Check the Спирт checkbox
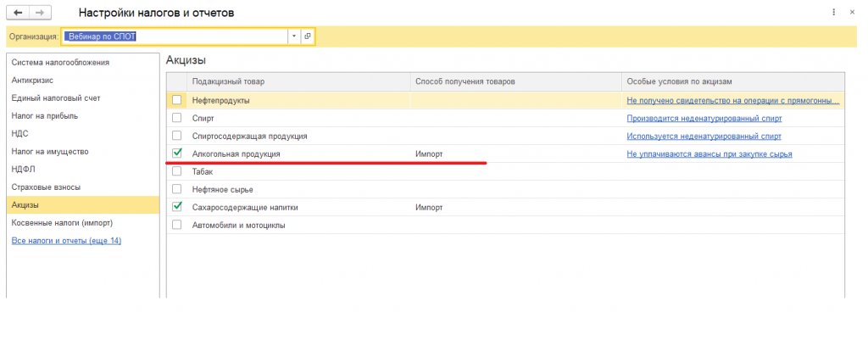 click(176, 118)
